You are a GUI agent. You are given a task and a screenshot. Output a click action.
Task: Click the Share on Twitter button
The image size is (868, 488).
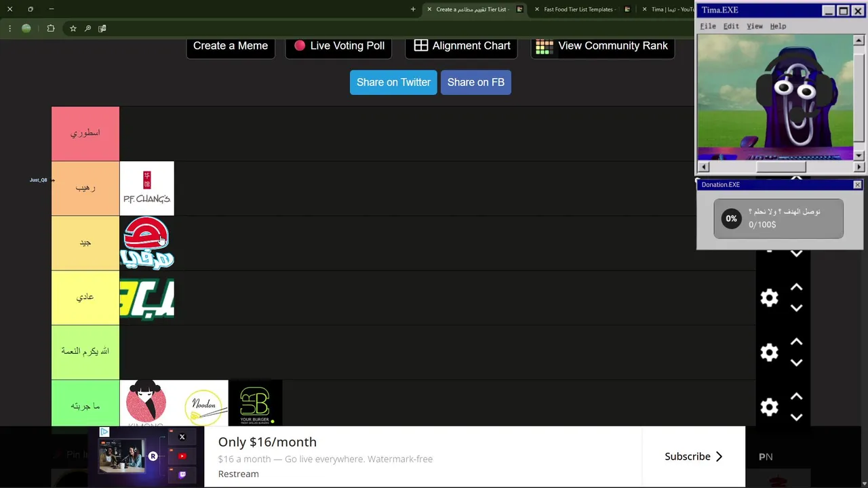pyautogui.click(x=393, y=82)
